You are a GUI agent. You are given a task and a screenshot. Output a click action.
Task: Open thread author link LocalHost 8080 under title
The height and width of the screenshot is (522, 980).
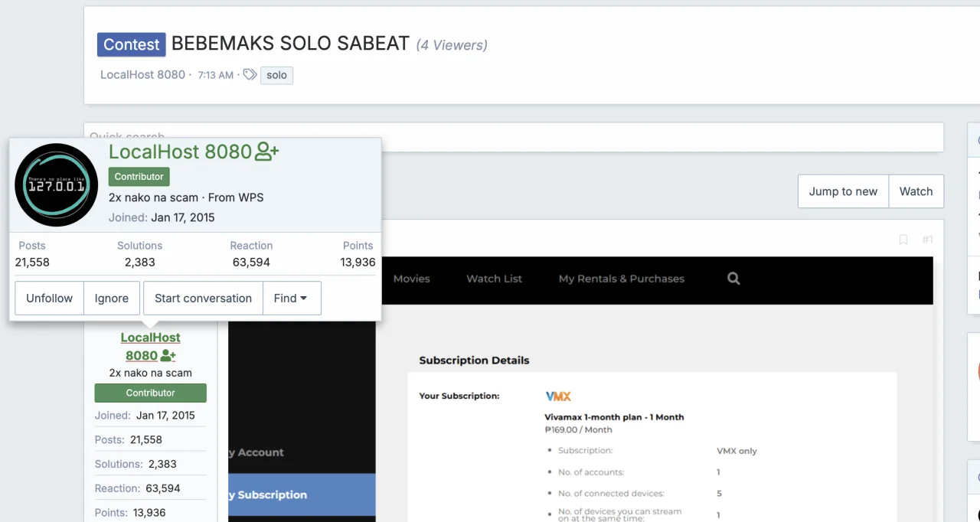[x=142, y=74]
